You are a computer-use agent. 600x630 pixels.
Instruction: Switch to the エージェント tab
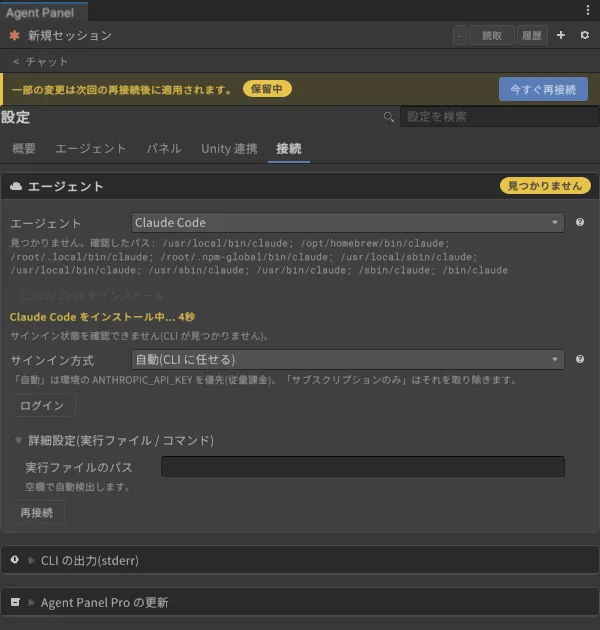coord(91,149)
